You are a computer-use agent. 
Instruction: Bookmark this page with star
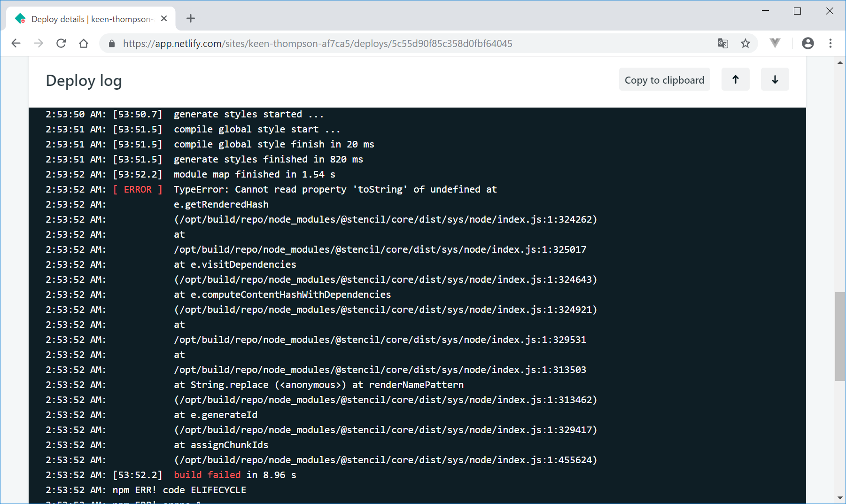coord(745,43)
